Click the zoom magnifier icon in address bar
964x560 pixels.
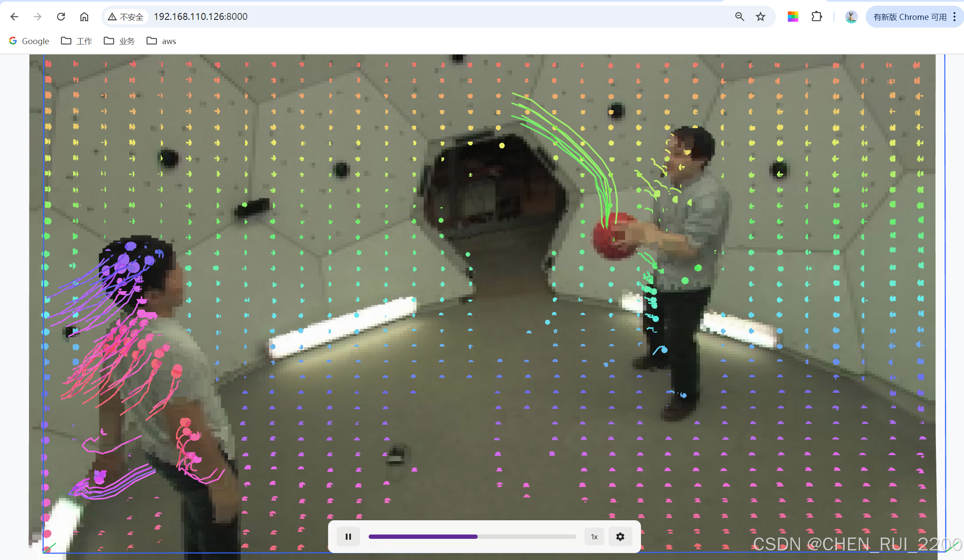point(739,16)
